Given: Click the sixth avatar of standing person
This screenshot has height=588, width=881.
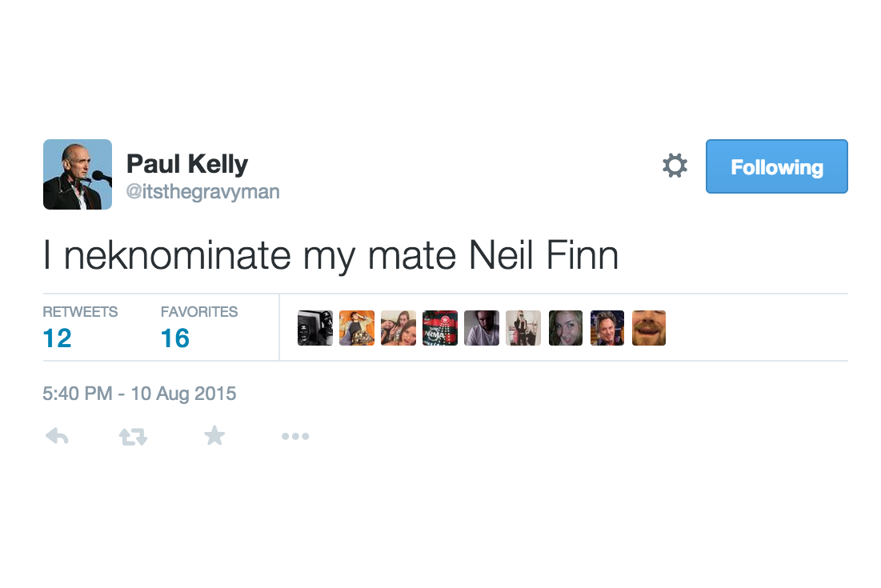Looking at the screenshot, I should tap(523, 328).
